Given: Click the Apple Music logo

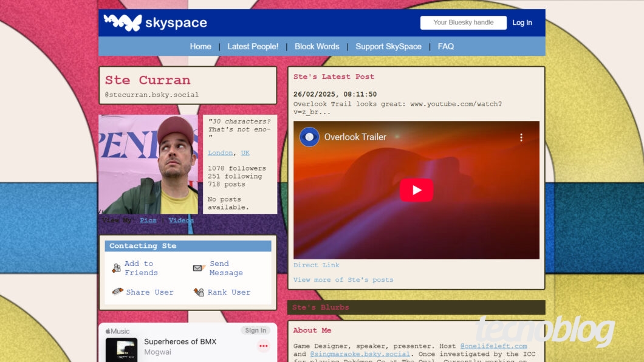Looking at the screenshot, I should coord(117,331).
